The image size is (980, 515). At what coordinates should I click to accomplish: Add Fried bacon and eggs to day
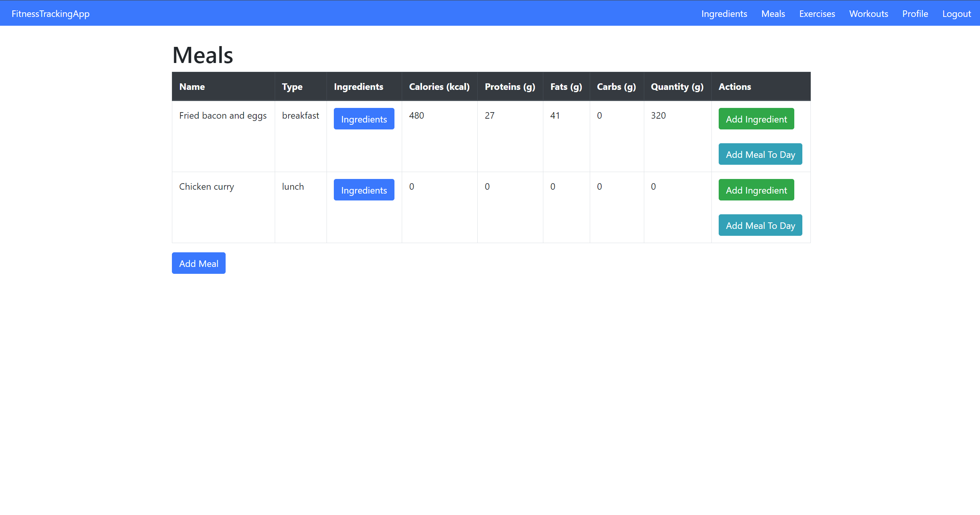[760, 154]
